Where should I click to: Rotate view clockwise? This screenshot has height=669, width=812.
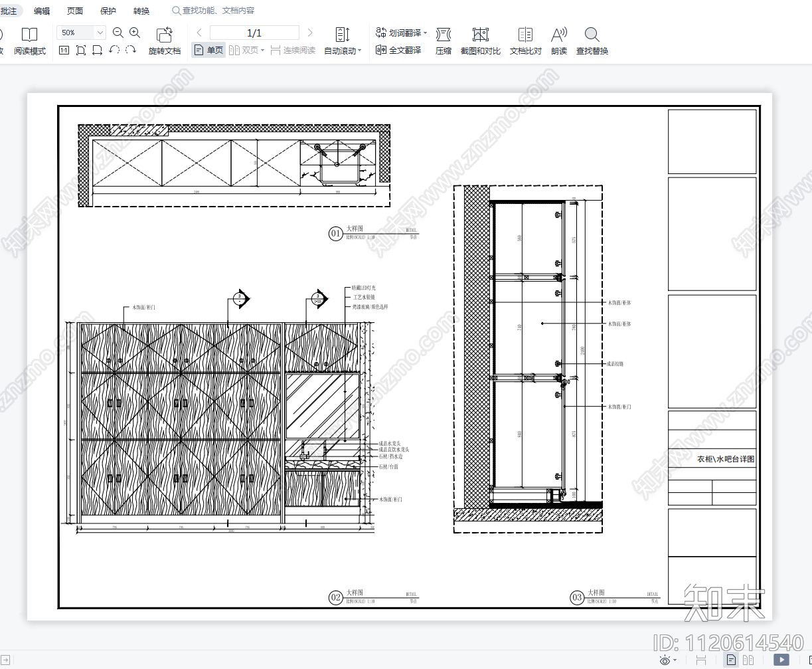pos(131,50)
